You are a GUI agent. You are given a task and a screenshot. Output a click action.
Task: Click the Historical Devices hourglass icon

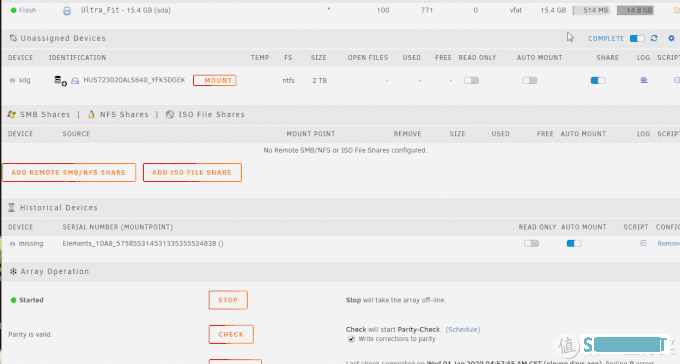click(12, 208)
